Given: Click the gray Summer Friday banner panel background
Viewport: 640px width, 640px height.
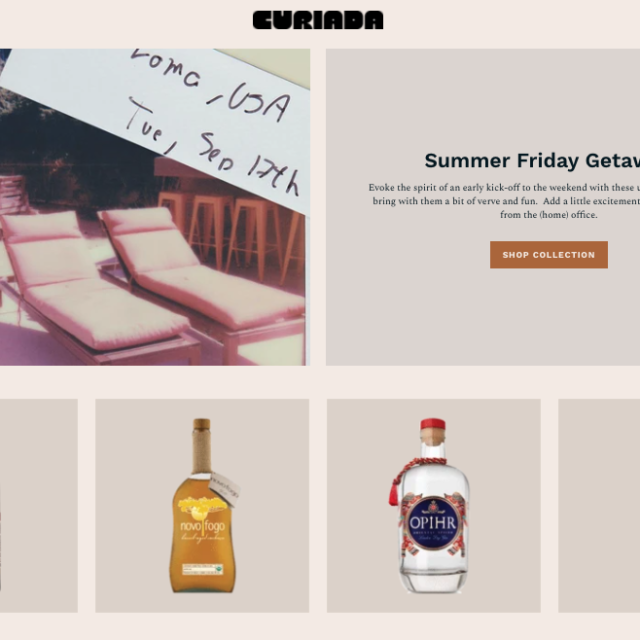Looking at the screenshot, I should click(483, 310).
